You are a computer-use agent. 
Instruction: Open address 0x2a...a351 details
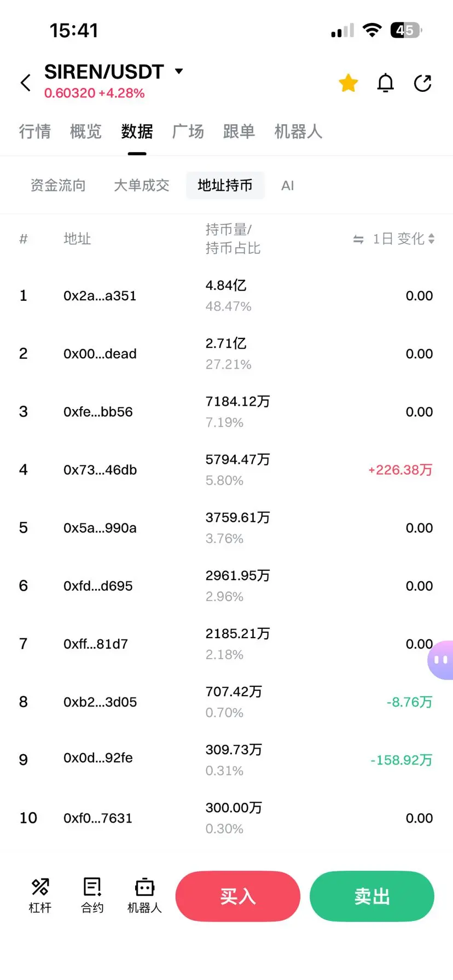[100, 296]
